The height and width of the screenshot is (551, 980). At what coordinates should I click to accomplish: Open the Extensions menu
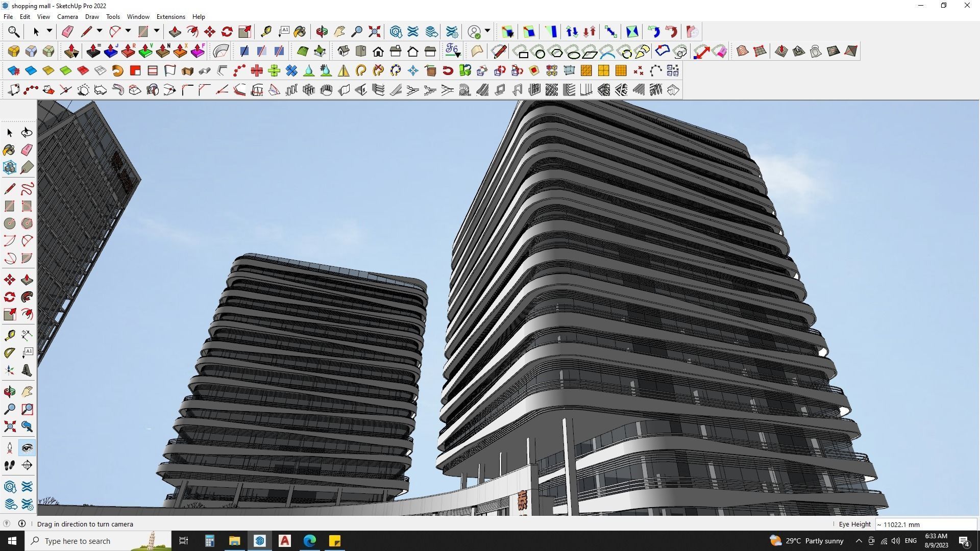click(170, 17)
